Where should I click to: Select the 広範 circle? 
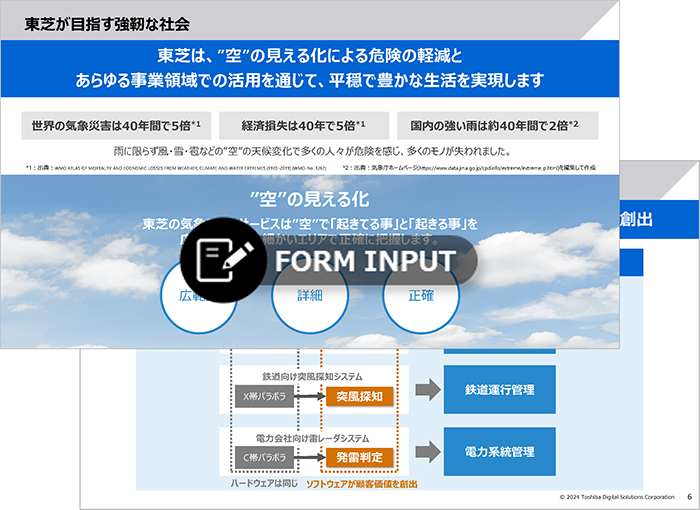(x=198, y=295)
